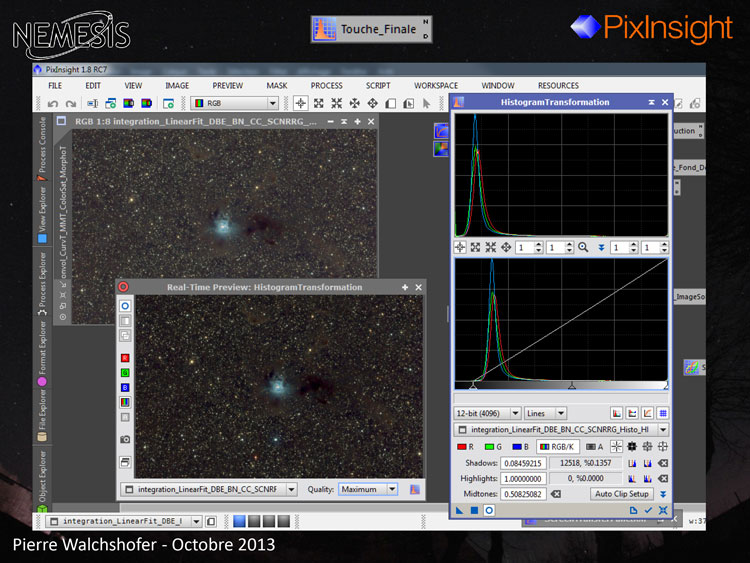Select the RGB/K combined channel button
This screenshot has height=563, width=750.
[x=557, y=447]
